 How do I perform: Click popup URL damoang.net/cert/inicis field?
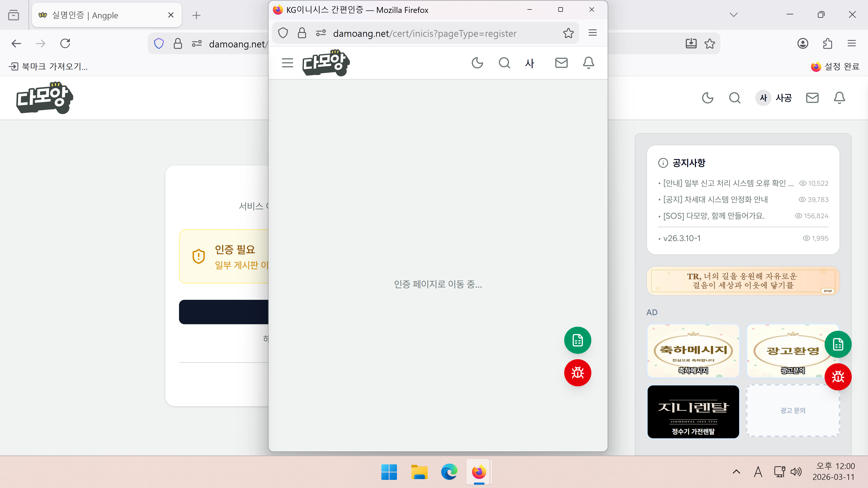(425, 33)
